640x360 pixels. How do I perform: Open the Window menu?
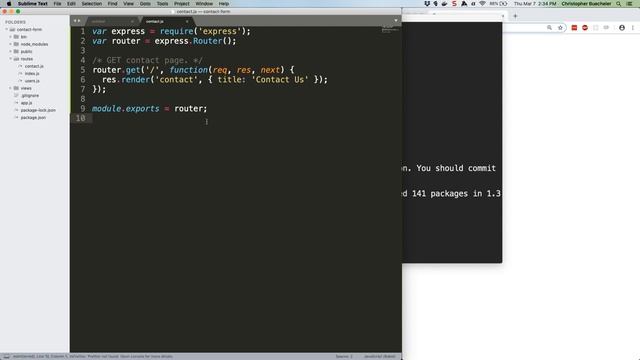[204, 4]
